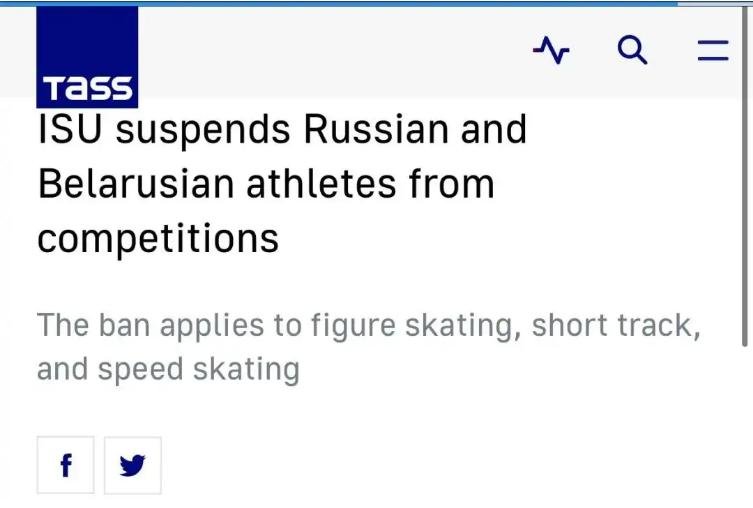753x508 pixels.
Task: Open search with the magnifying glass icon
Action: coord(632,49)
